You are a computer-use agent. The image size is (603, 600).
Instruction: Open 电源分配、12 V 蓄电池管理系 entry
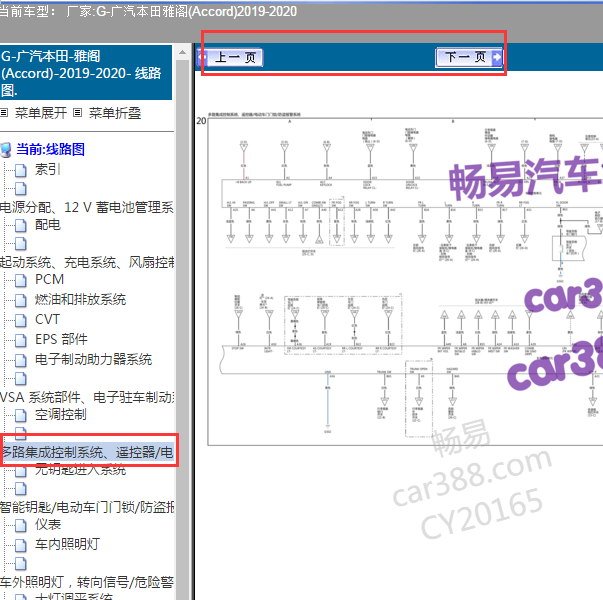coord(87,207)
